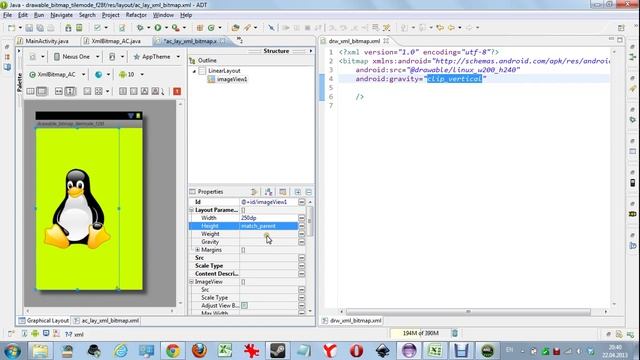Open the Run button dropdown arrow

166,28
